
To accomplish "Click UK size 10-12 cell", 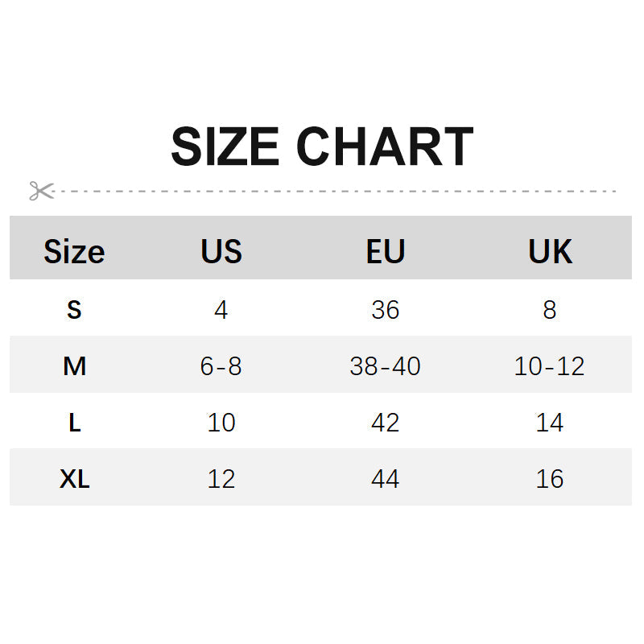I will [550, 366].
